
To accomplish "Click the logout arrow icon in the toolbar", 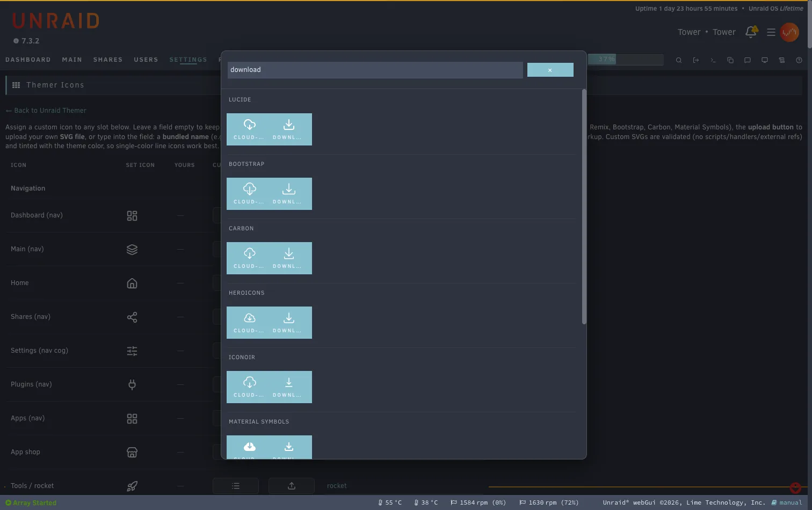I will [696, 60].
